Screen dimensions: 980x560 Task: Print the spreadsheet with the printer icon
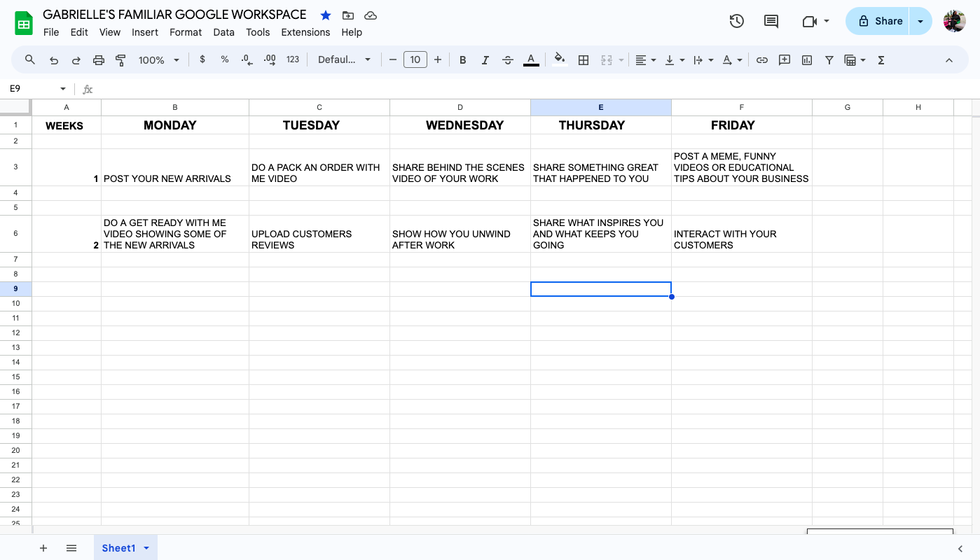click(98, 60)
